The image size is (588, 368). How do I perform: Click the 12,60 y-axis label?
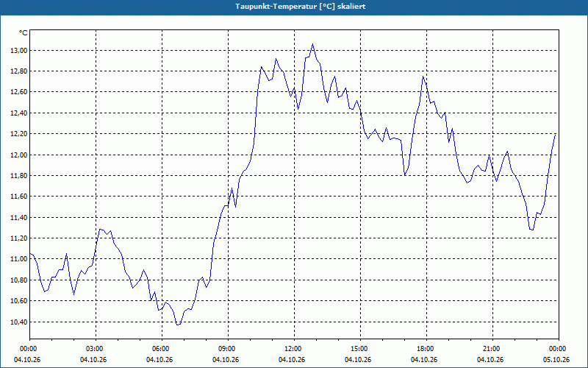[x=19, y=92]
